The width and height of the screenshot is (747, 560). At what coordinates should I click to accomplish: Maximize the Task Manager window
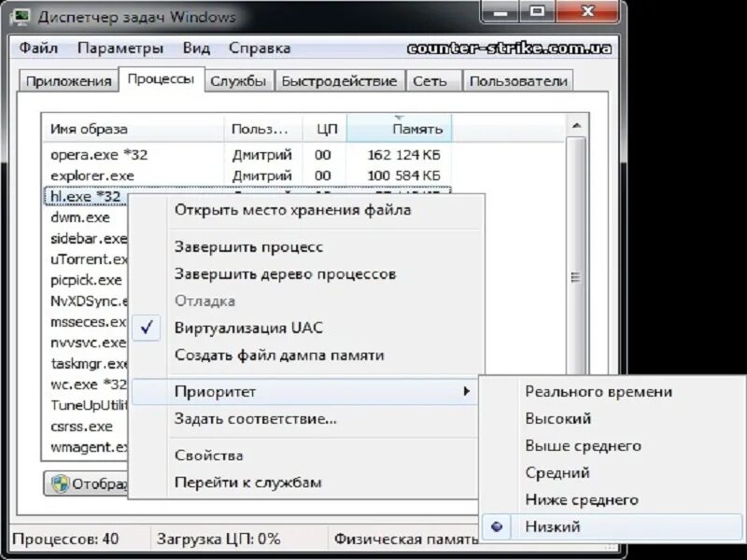coord(538,11)
